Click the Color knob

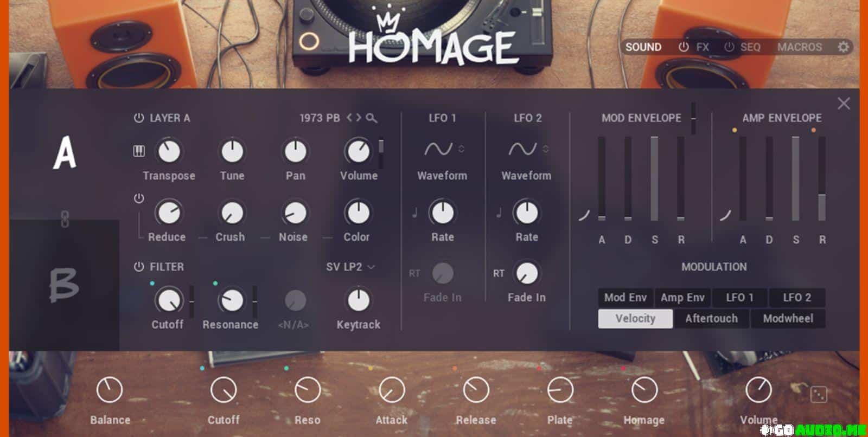358,213
